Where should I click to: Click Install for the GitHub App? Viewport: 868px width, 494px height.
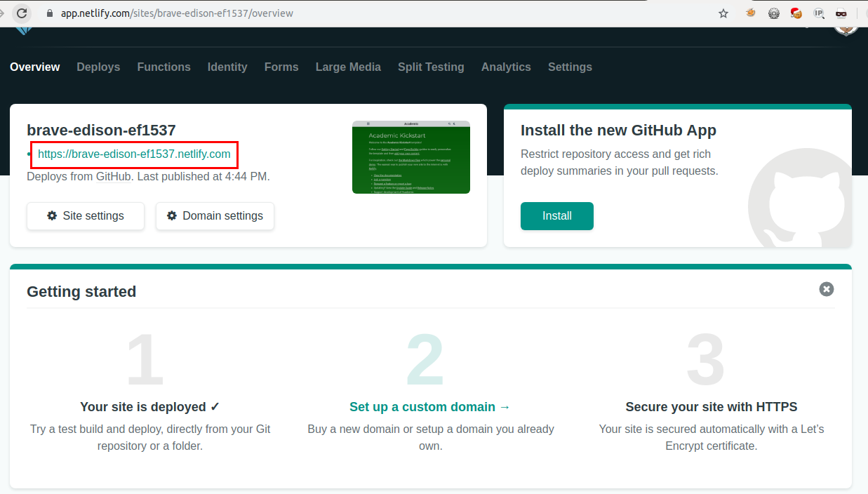(557, 216)
